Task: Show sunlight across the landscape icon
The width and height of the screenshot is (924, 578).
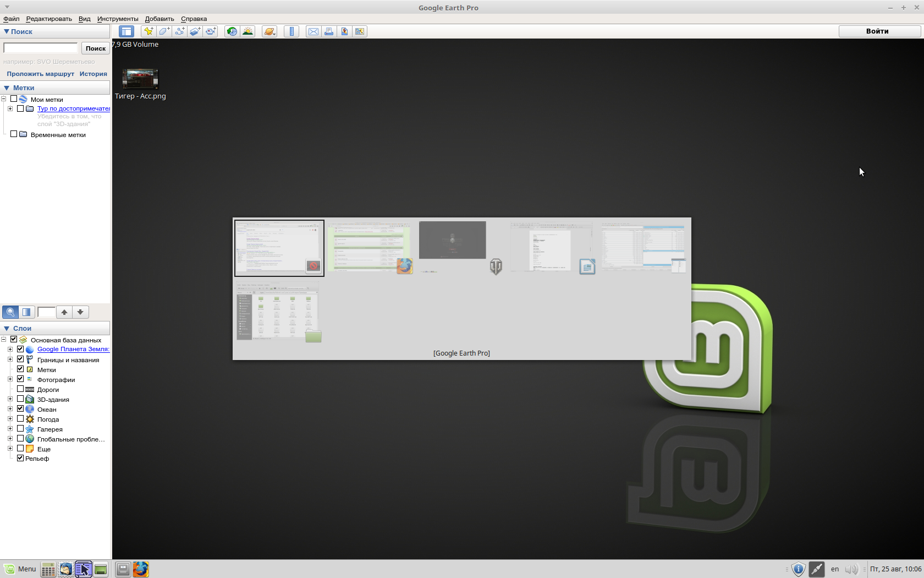Action: point(248,31)
